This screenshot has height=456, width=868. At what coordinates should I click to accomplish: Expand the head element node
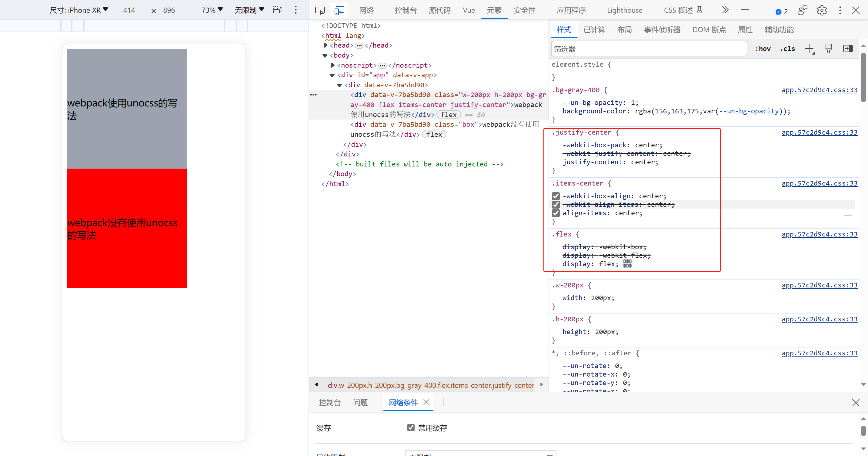pos(325,45)
